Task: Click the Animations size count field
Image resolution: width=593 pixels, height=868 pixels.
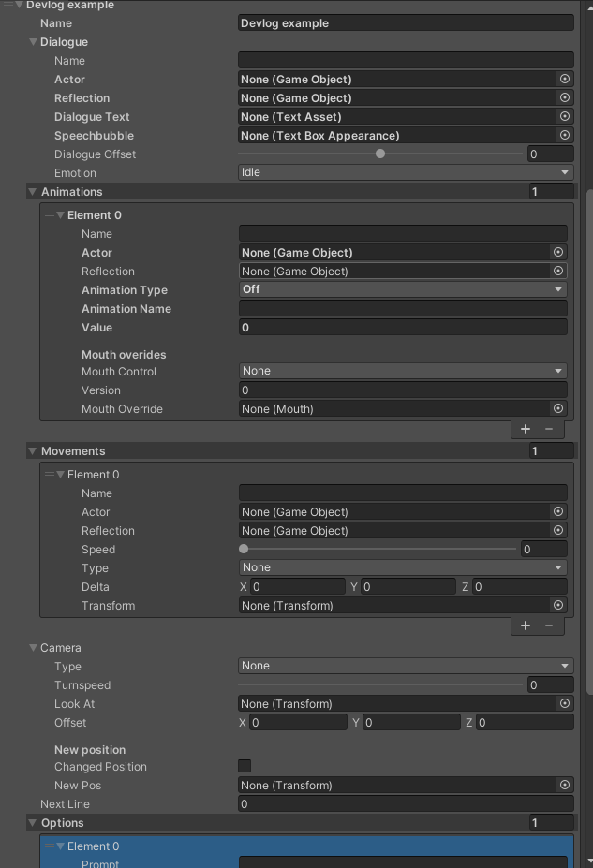Action: (552, 192)
